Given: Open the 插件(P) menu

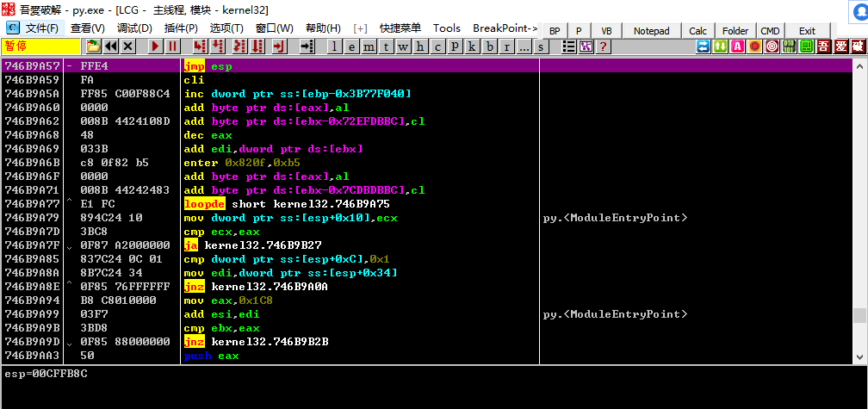Looking at the screenshot, I should coord(181,28).
